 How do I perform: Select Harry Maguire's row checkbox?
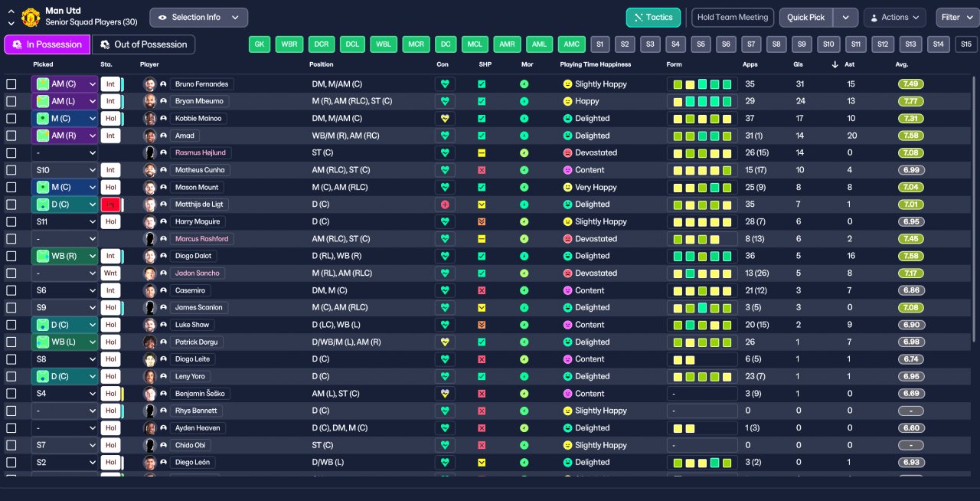11,221
